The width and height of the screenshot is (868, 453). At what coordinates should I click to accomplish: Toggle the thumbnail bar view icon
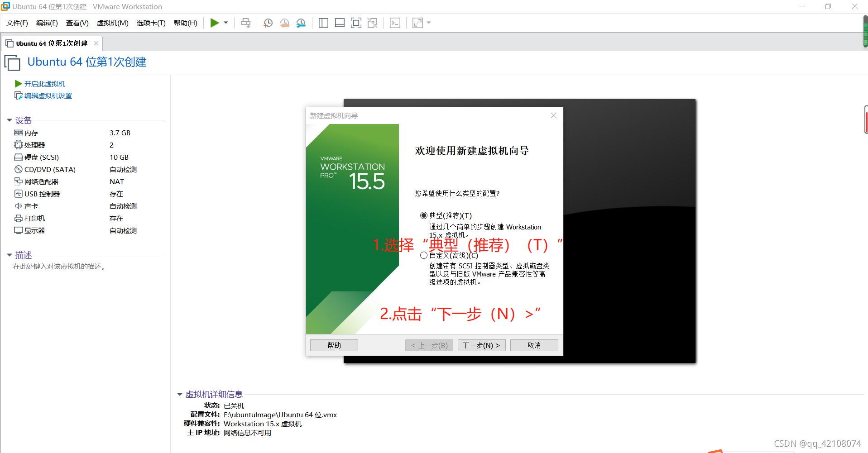click(340, 23)
